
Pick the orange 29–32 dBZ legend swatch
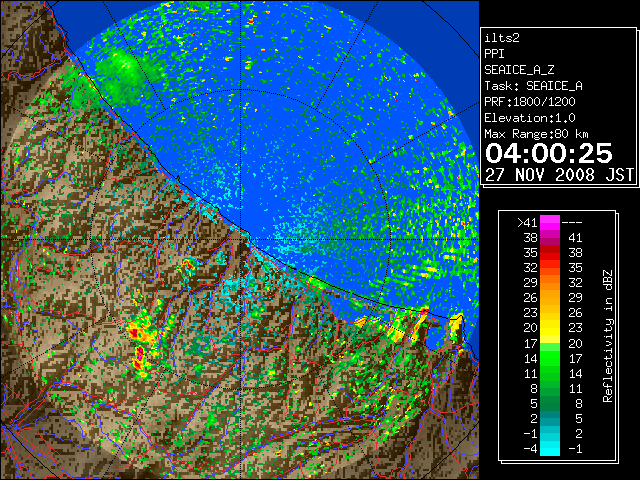[550, 283]
